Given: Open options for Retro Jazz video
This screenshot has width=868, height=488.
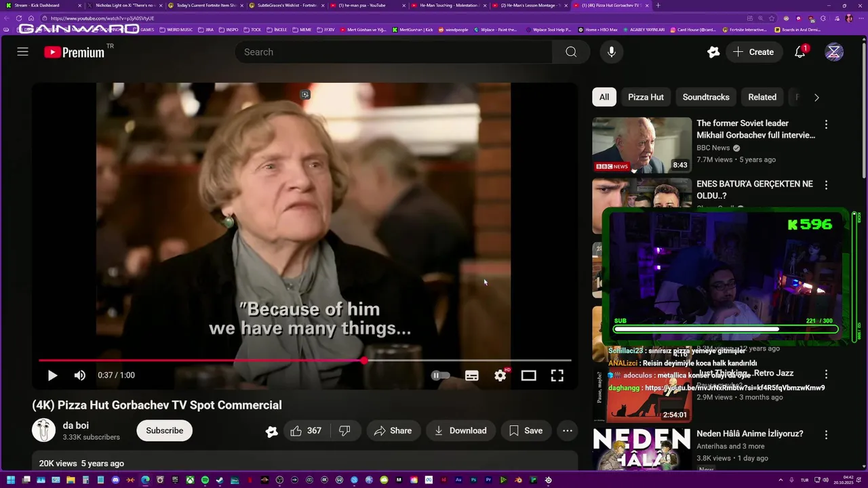Looking at the screenshot, I should pyautogui.click(x=826, y=374).
